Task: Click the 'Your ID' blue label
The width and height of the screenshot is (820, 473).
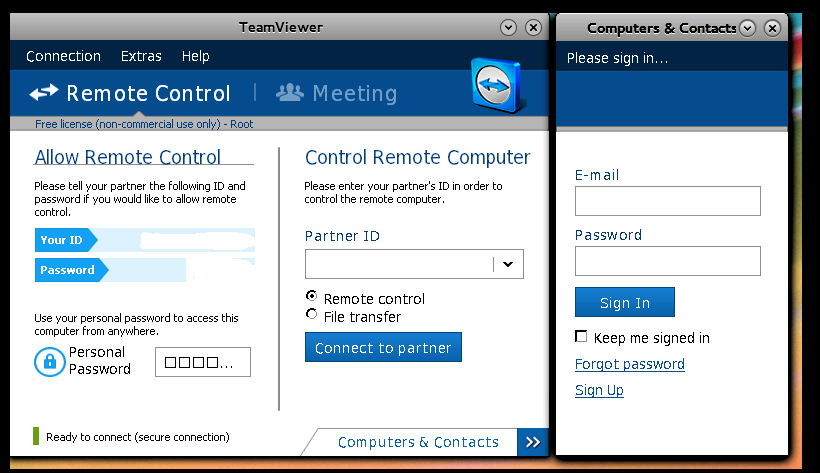Action: point(65,240)
